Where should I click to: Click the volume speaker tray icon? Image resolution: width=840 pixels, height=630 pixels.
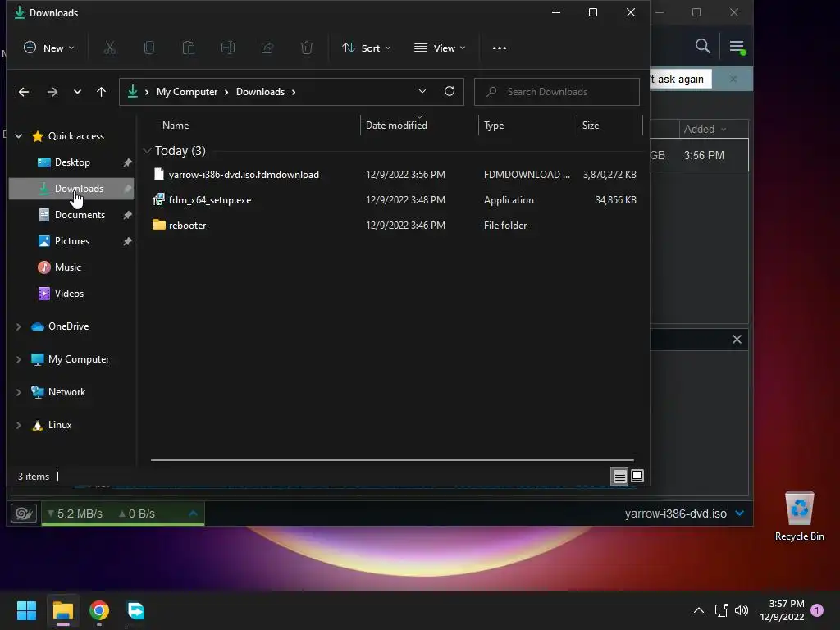click(x=742, y=610)
